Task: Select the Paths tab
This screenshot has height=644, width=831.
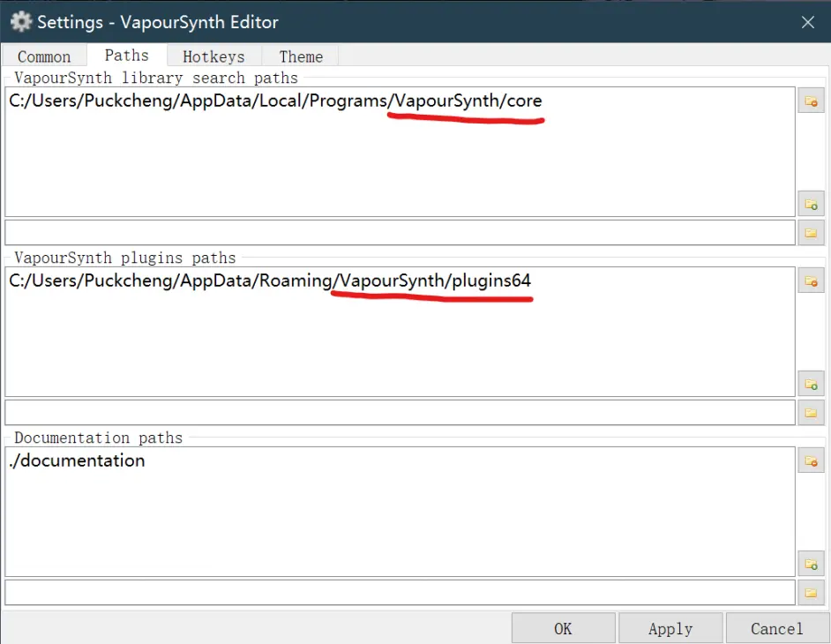Action: 127,55
